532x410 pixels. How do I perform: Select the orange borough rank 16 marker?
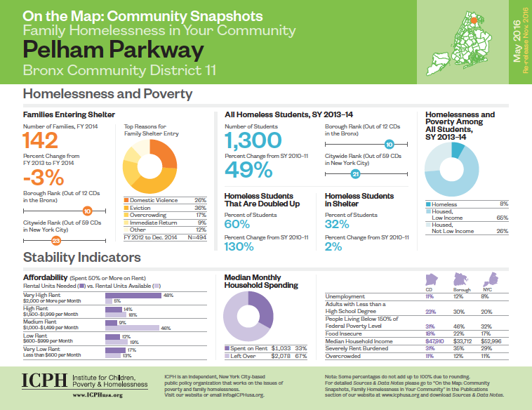[x=88, y=210]
